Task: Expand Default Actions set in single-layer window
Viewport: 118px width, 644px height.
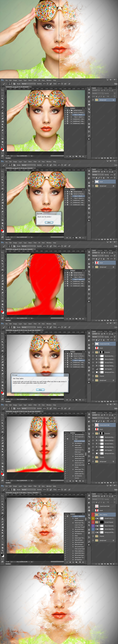Action: (x=70, y=110)
